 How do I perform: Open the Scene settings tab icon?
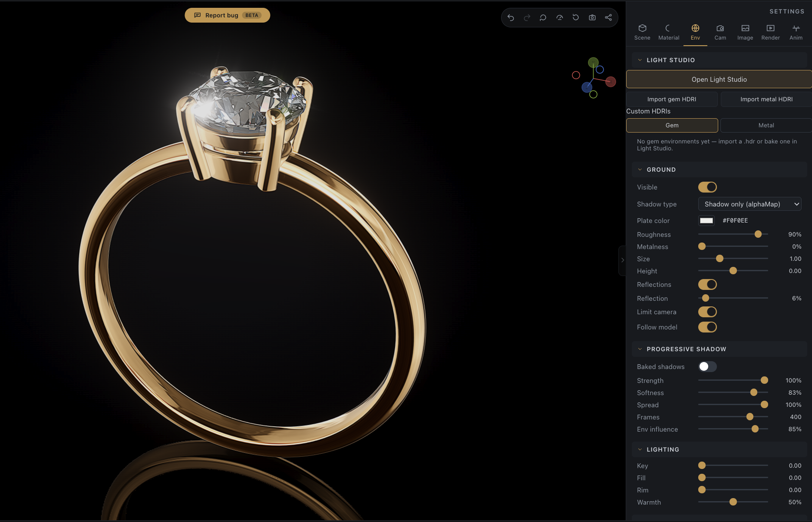(x=642, y=28)
